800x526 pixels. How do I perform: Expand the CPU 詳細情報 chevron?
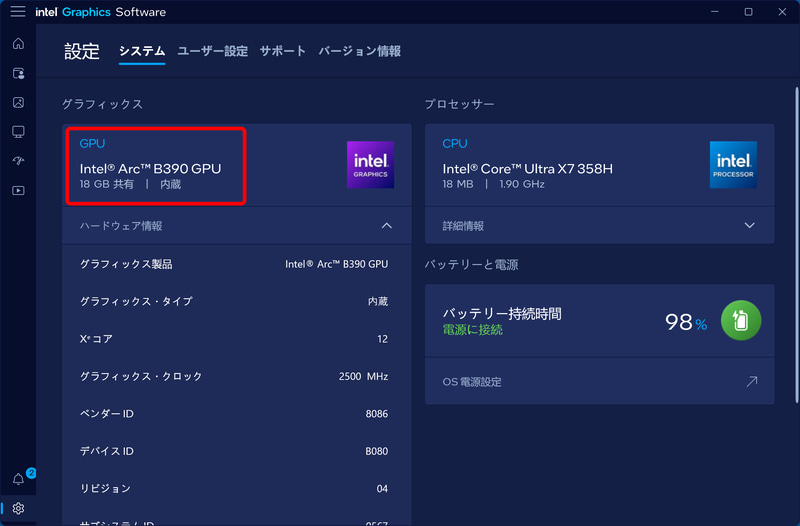click(x=749, y=226)
